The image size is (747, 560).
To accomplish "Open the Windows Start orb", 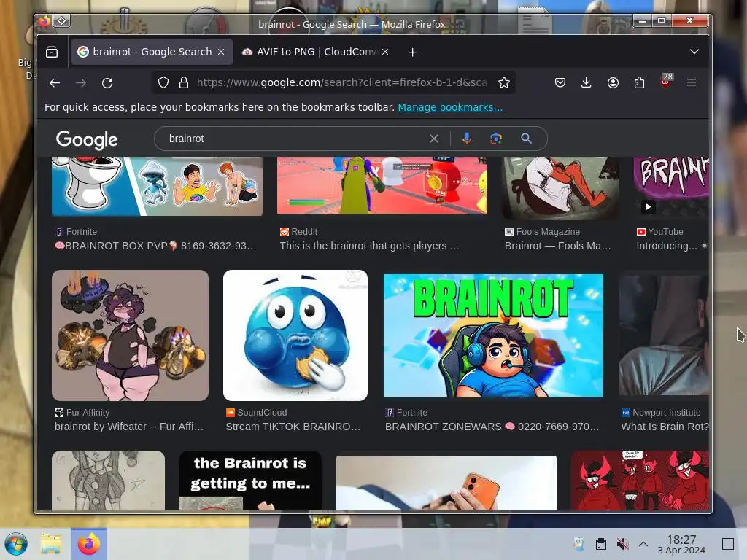I will click(16, 544).
